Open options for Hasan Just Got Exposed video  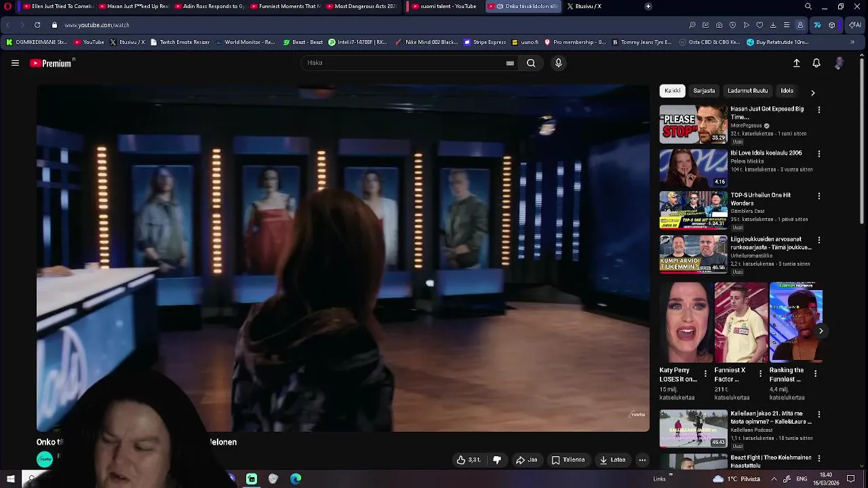tap(818, 110)
